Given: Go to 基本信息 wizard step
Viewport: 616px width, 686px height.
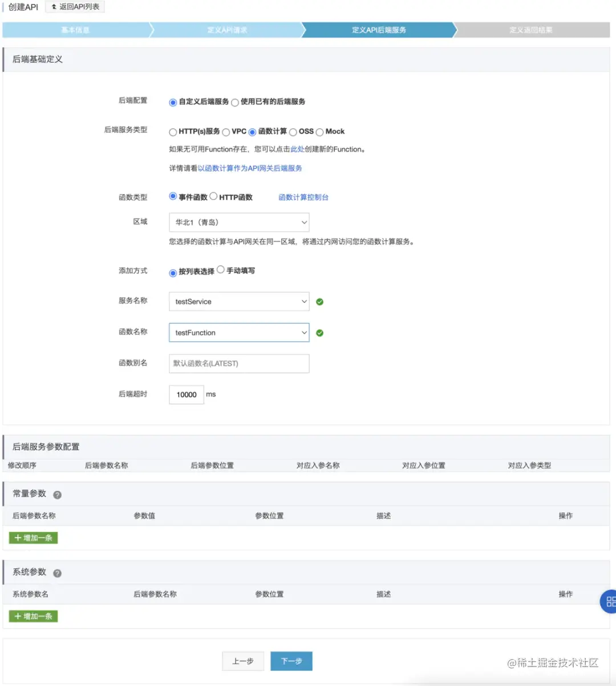Looking at the screenshot, I should coord(76,30).
